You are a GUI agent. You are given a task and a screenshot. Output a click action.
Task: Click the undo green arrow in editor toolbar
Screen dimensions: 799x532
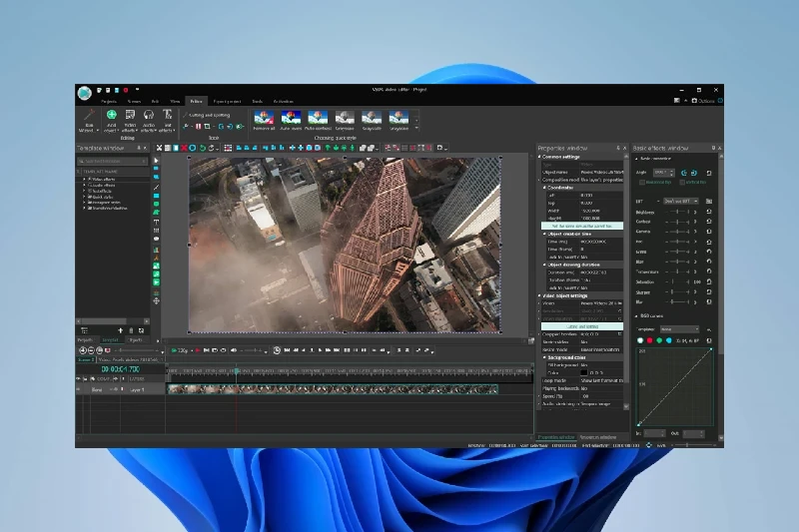203,148
